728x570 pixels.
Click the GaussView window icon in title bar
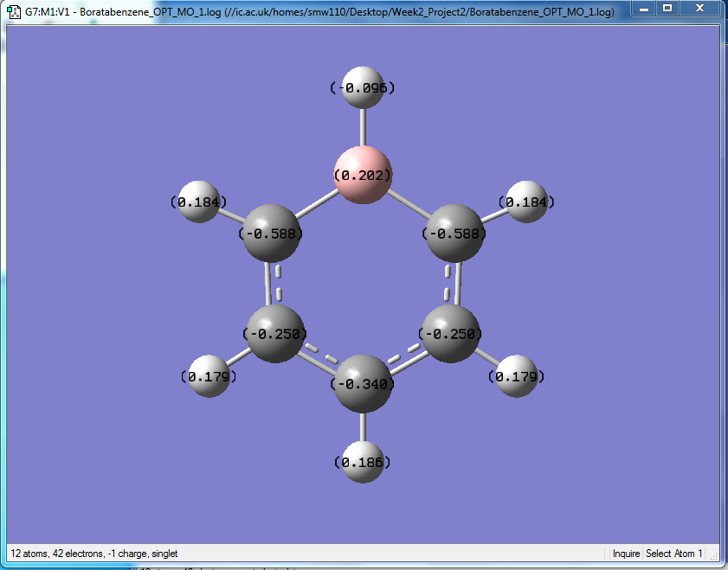pyautogui.click(x=14, y=11)
